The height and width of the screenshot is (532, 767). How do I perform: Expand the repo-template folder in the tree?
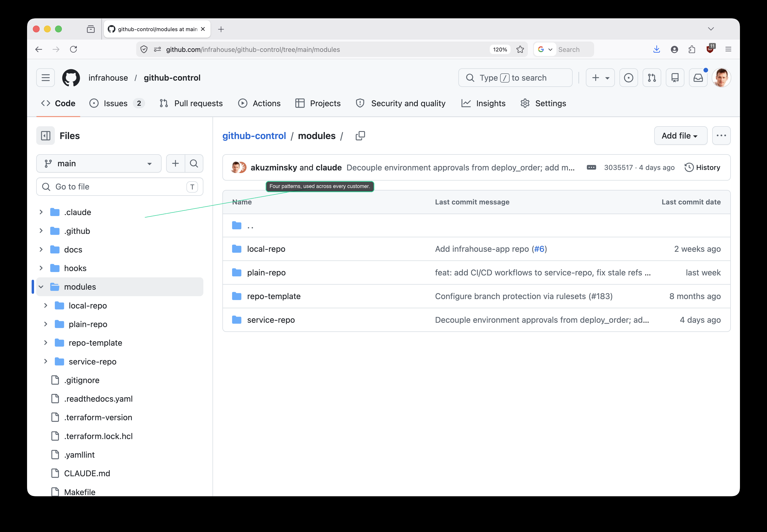tap(46, 343)
